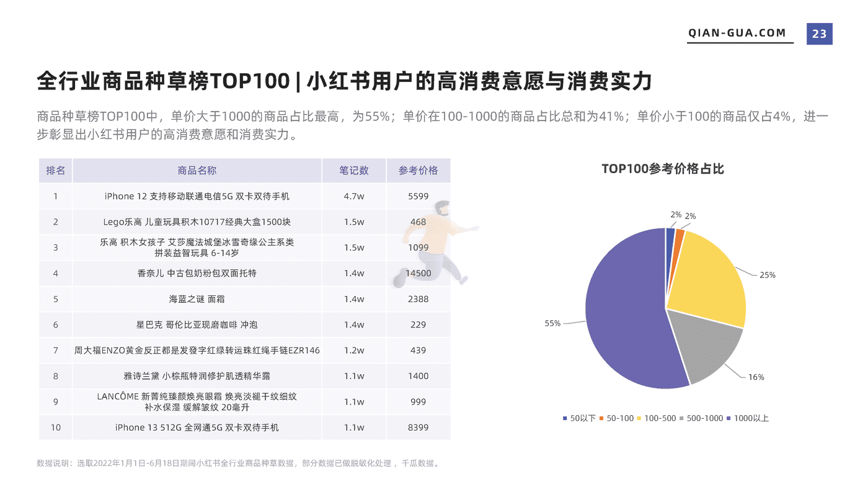This screenshot has height=489, width=868.
Task: Click the rank number 10 cell
Action: pos(55,428)
